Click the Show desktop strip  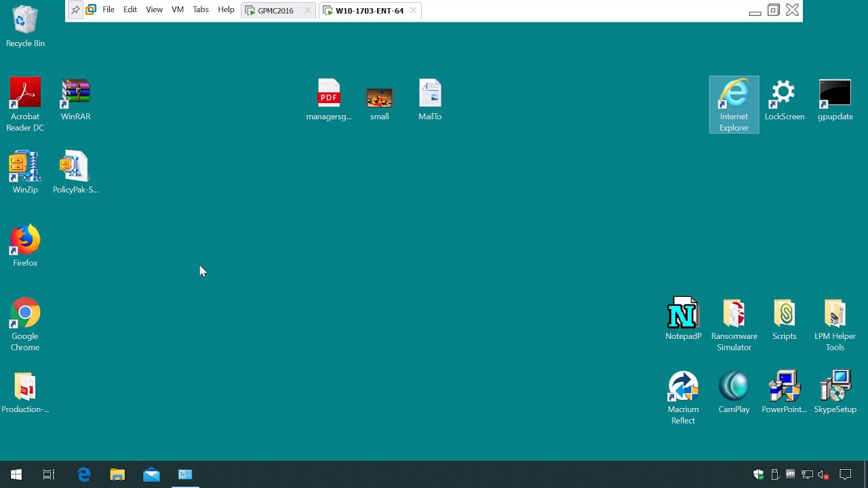pos(866,474)
